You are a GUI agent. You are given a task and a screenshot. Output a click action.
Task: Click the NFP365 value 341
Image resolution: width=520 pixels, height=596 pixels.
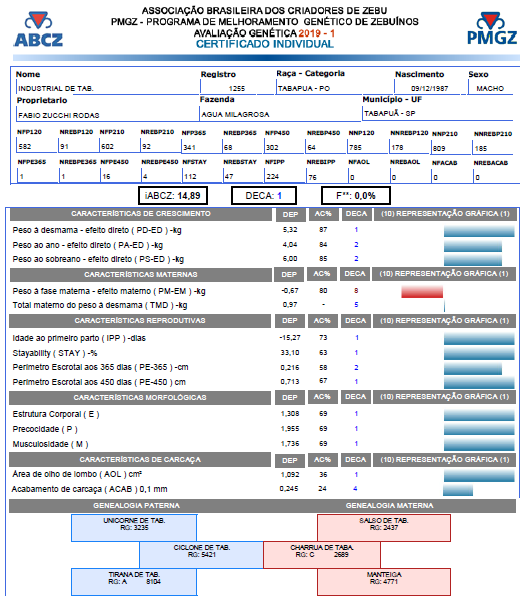189,147
